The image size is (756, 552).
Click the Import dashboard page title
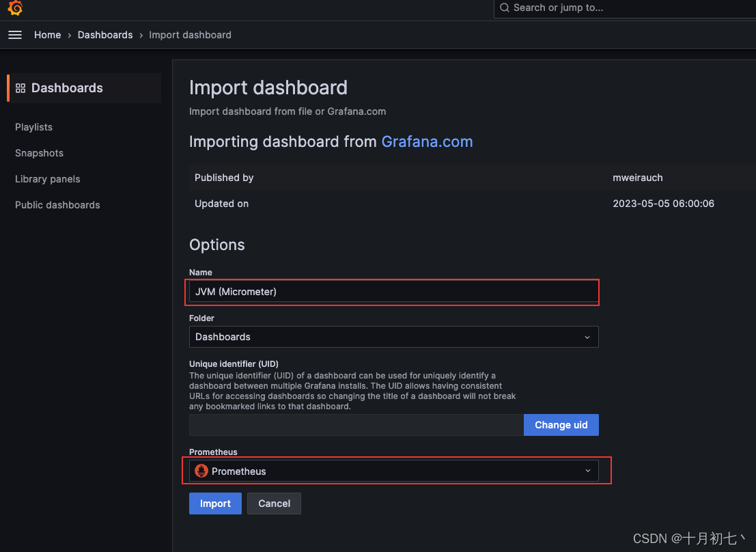point(268,88)
